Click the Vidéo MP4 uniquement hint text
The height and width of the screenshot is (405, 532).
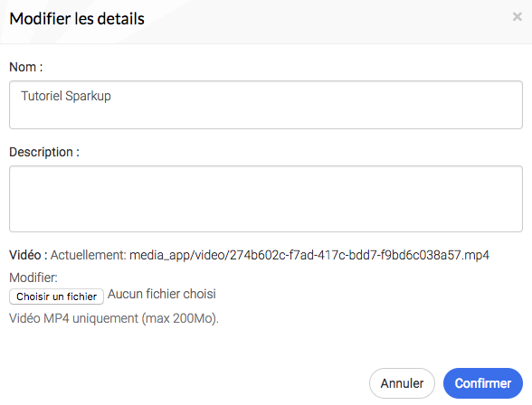[114, 318]
